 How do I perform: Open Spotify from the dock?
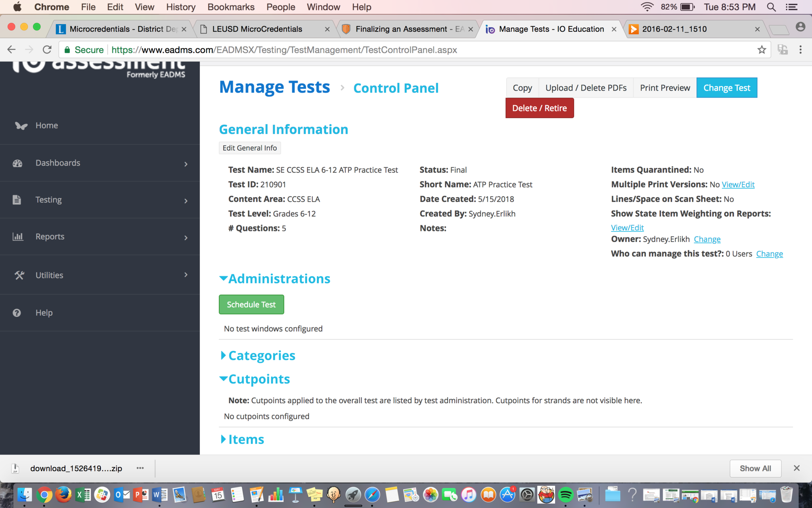pos(565,495)
